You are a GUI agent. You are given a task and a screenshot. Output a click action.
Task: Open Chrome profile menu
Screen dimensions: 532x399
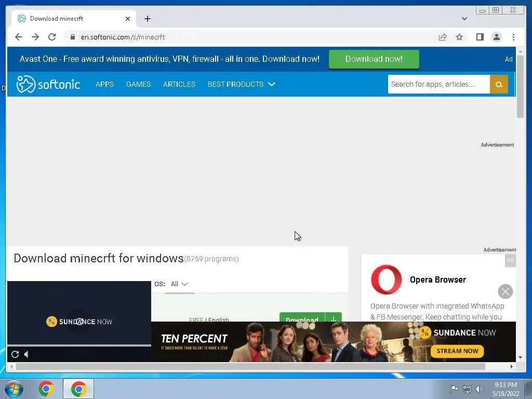tap(496, 37)
